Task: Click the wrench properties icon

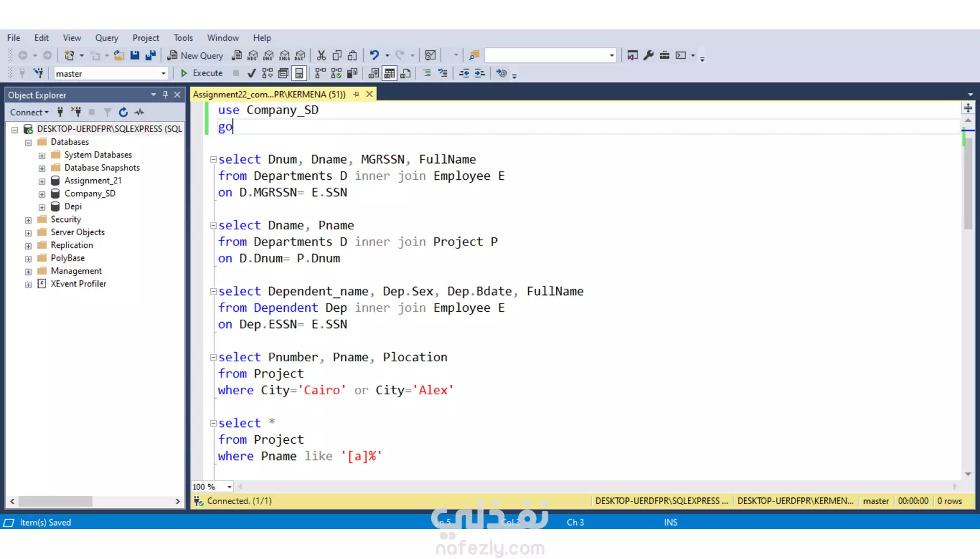Action: click(649, 55)
